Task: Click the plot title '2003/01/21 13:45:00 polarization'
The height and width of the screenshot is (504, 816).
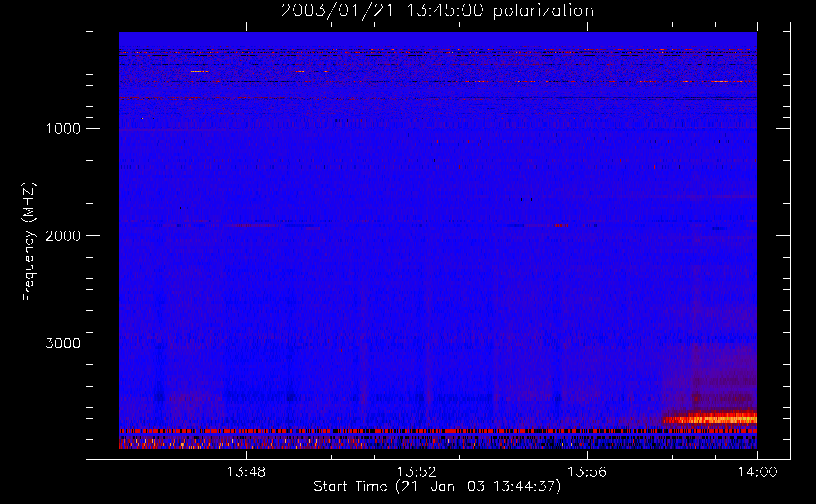Action: point(437,10)
